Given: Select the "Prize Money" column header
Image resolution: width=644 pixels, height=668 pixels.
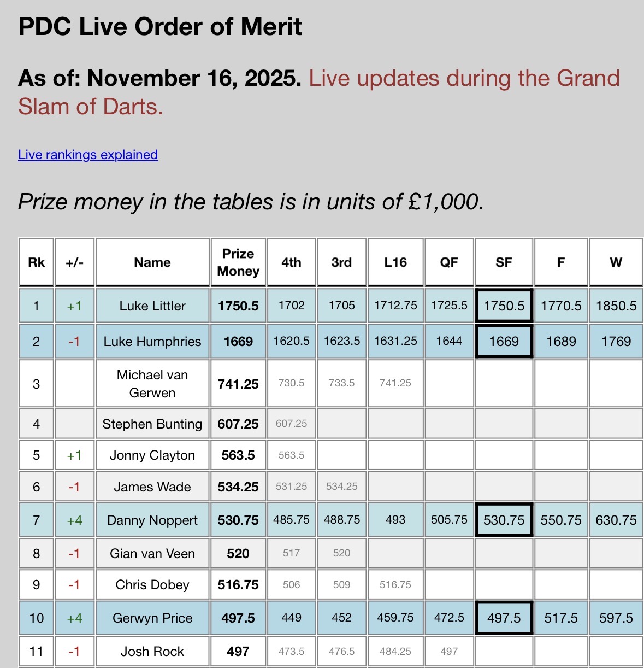Looking at the screenshot, I should (x=238, y=262).
